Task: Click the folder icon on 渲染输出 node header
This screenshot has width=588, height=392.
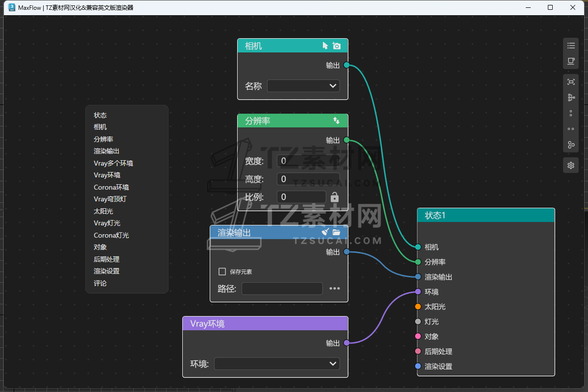Action: (336, 232)
